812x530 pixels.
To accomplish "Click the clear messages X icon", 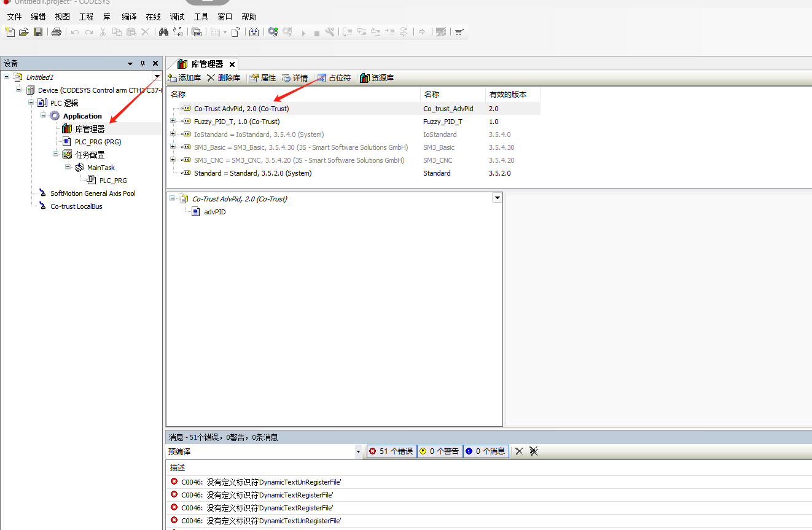I will point(519,451).
